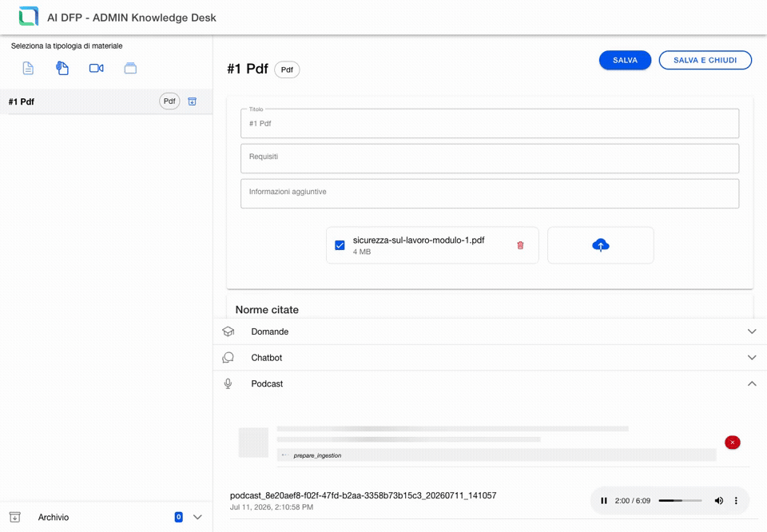Delete sicurezza-sul-lavoro-modulo-1.pdf with trash icon

click(520, 245)
